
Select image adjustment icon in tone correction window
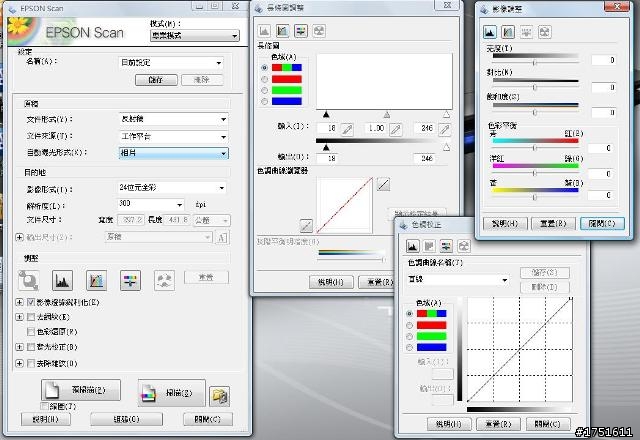pos(446,246)
